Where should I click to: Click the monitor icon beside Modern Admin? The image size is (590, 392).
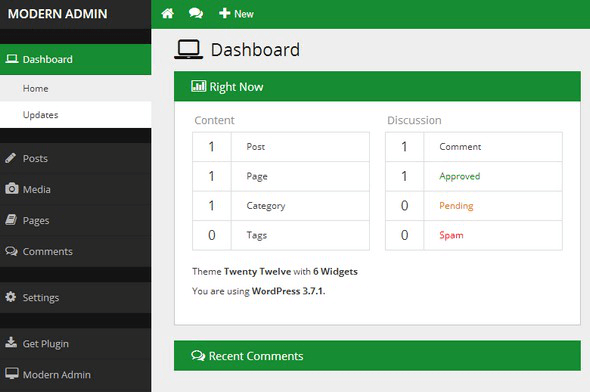coord(12,374)
